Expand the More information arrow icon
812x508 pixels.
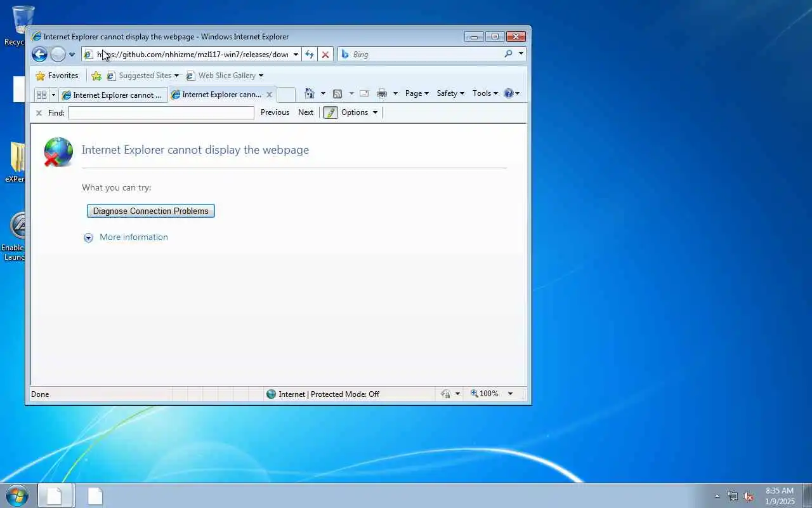pos(88,237)
